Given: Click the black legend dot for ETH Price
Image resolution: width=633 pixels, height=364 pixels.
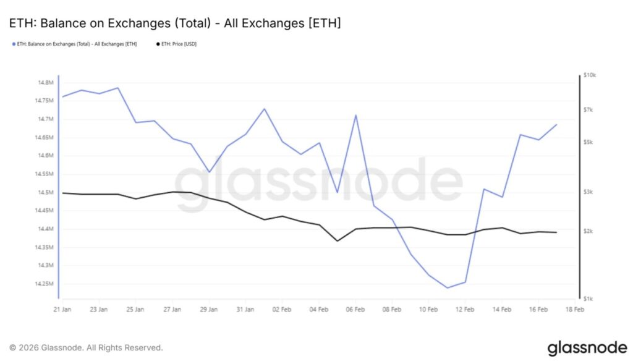Looking at the screenshot, I should click(158, 44).
